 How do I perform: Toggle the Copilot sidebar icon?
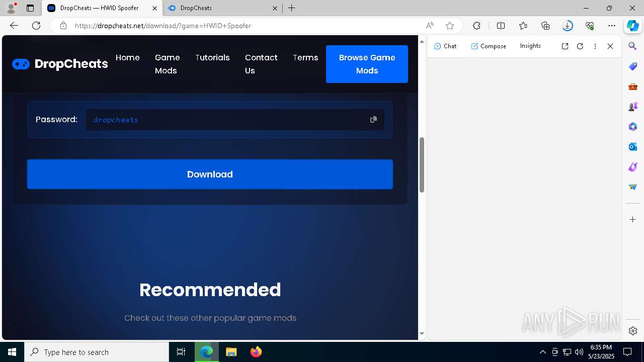(633, 26)
